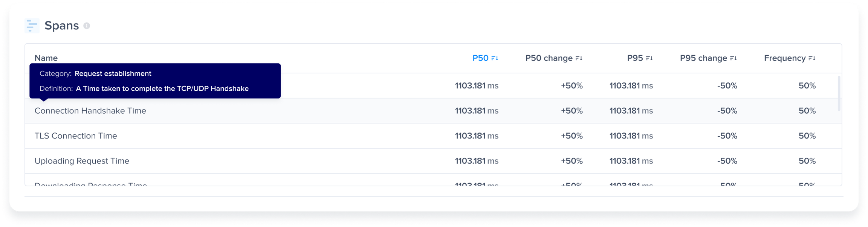Select the Connection Handshake Time row
Image resolution: width=868 pixels, height=227 pixels.
(90, 111)
